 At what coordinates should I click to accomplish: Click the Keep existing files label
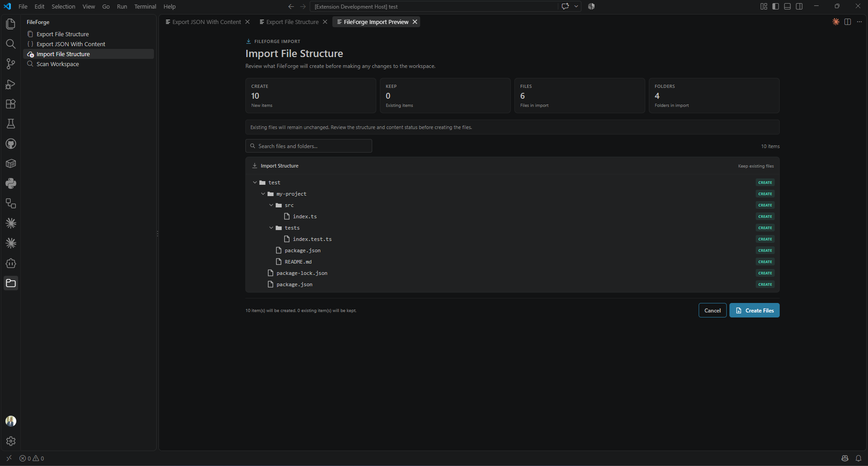point(756,166)
